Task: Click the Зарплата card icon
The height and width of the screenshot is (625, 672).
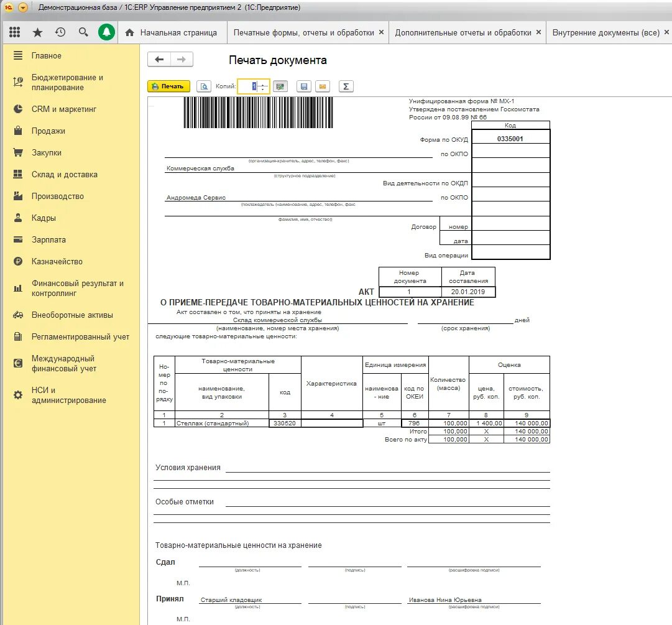Action: pos(18,239)
